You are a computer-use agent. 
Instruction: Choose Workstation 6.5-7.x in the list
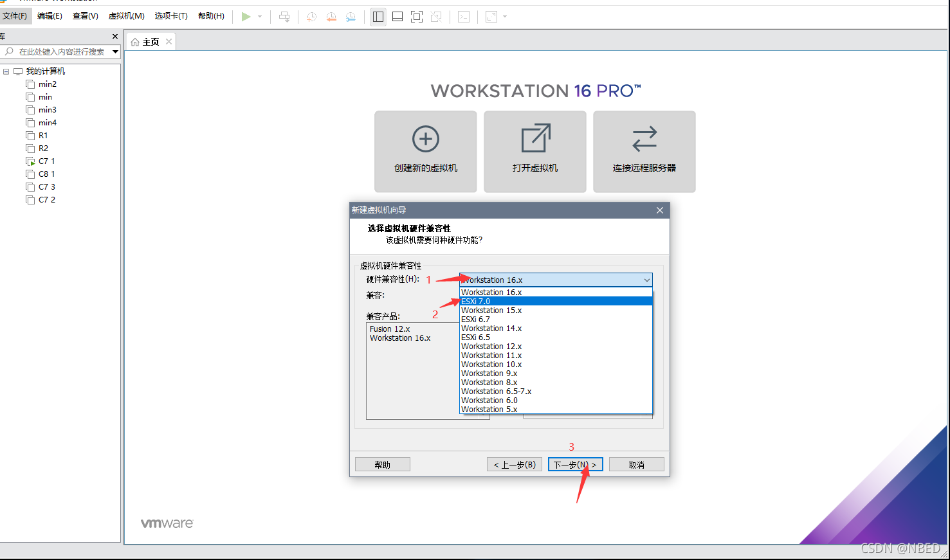coord(556,391)
